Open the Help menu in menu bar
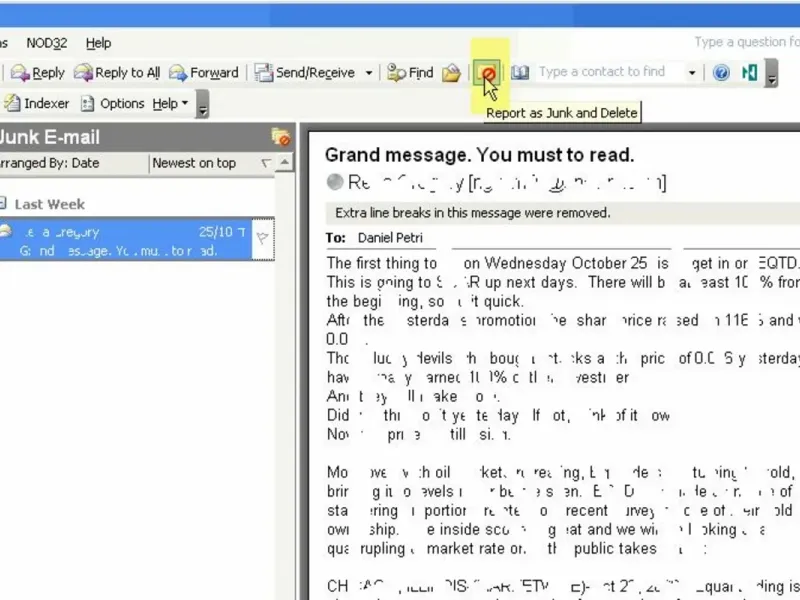This screenshot has width=800, height=600. point(98,43)
